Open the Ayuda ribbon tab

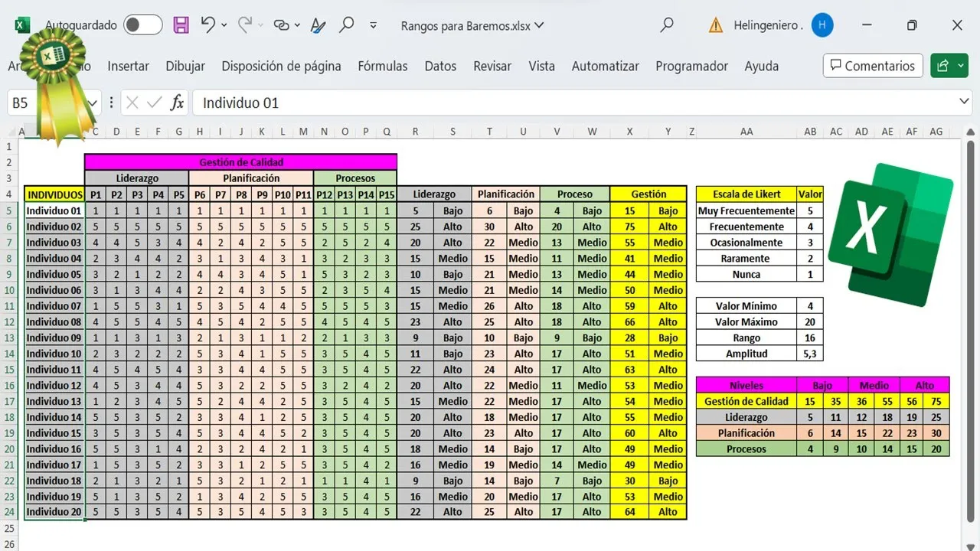(761, 66)
